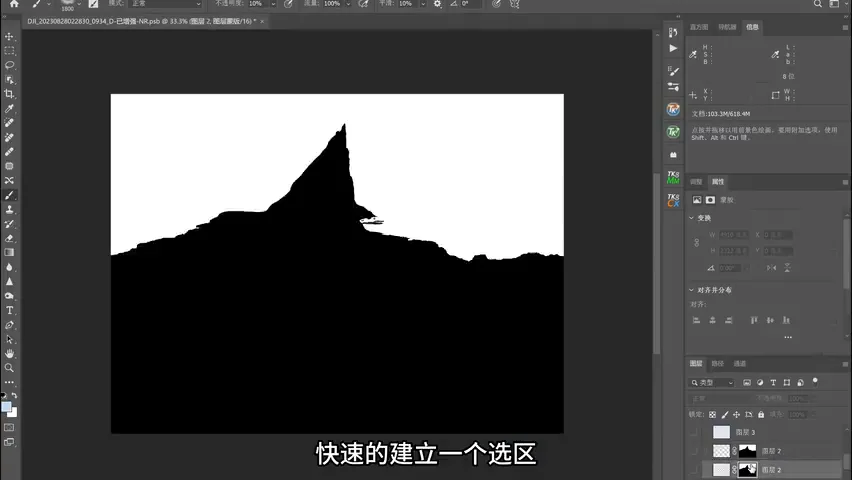Click the align left edges button
The image size is (852, 480).
pos(696,320)
